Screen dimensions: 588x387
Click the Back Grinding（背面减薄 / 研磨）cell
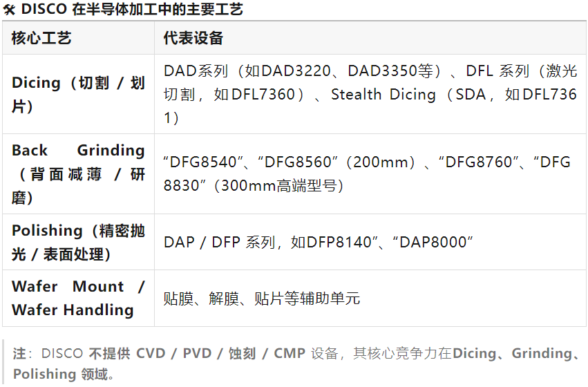pos(78,174)
